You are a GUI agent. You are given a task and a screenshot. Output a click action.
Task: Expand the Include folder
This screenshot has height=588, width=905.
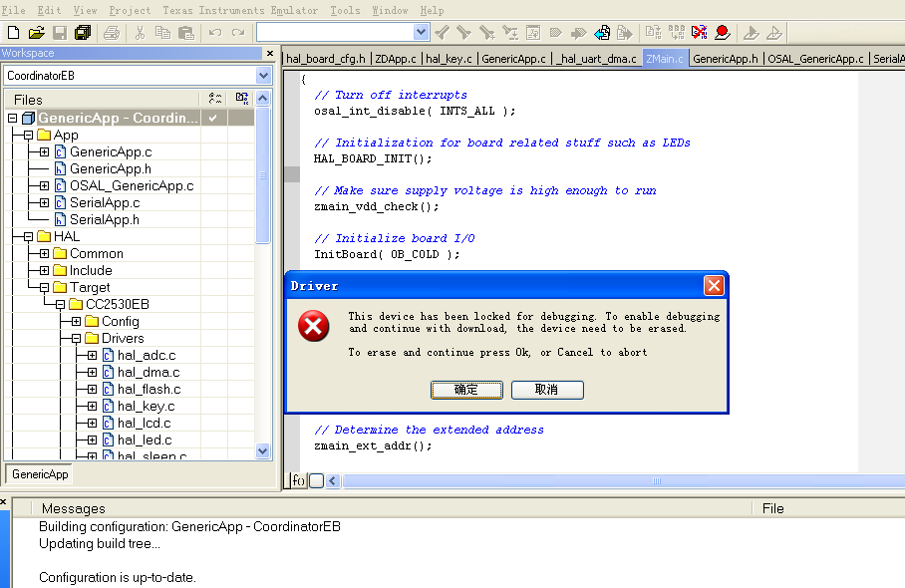coord(44,270)
